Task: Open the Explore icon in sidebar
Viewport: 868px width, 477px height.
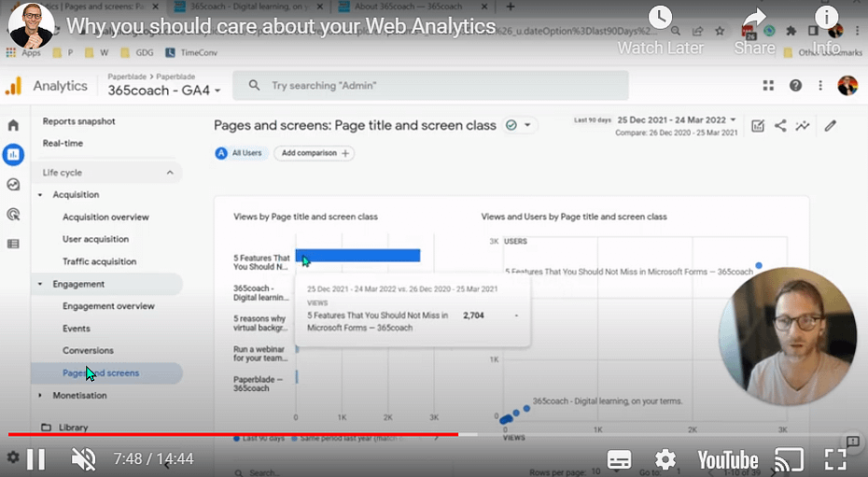Action: click(x=13, y=184)
